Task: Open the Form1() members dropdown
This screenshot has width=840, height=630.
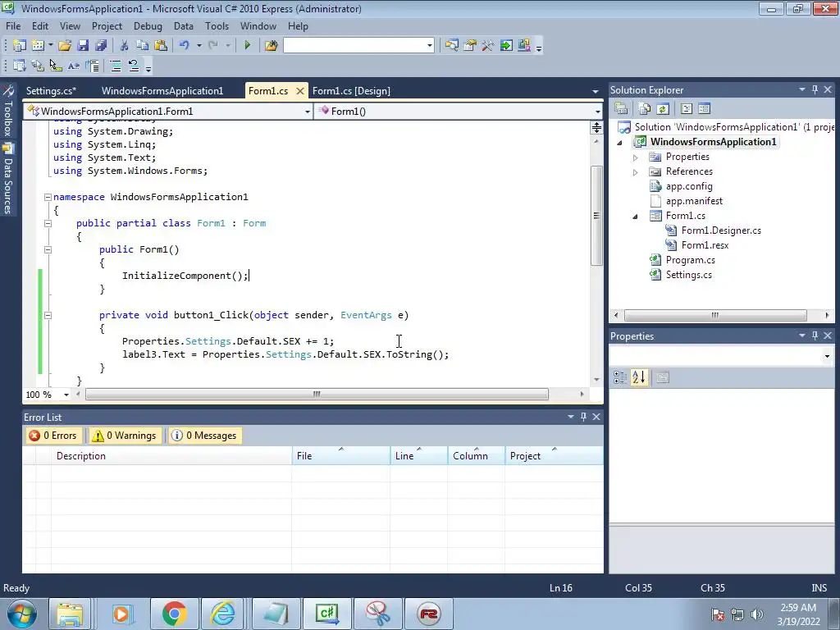Action: pyautogui.click(x=597, y=112)
